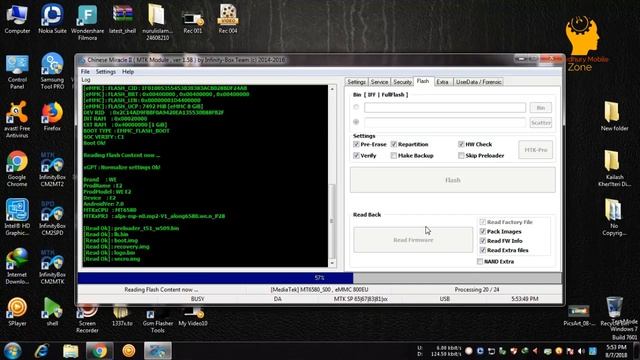Launch the Firefox desktop shortcut
The height and width of the screenshot is (360, 640).
click(x=52, y=117)
